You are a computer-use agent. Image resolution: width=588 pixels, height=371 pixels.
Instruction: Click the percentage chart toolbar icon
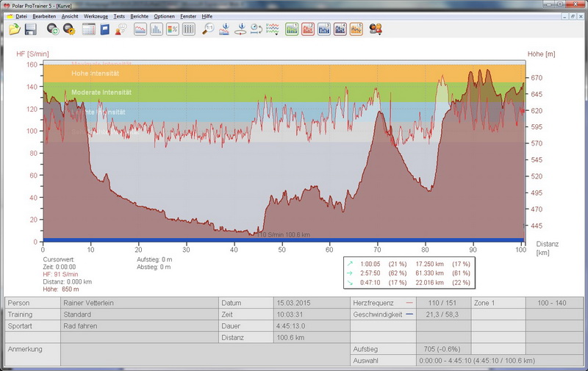(173, 29)
